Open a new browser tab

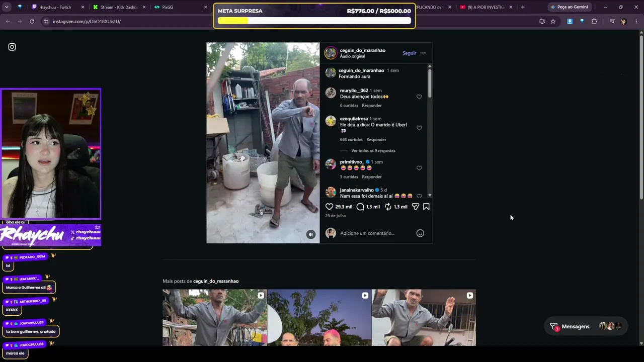(523, 7)
